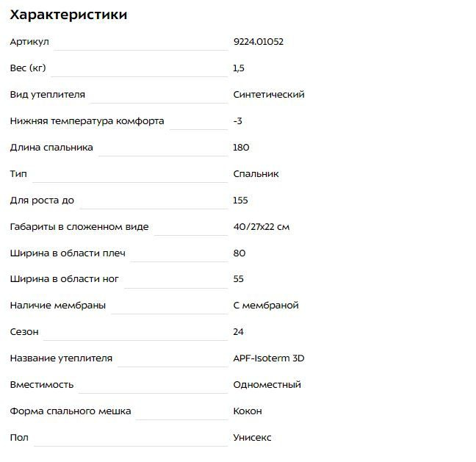This screenshot has width=476, height=462.
Task: Click the Вид утеплителя label
Action: (x=47, y=95)
